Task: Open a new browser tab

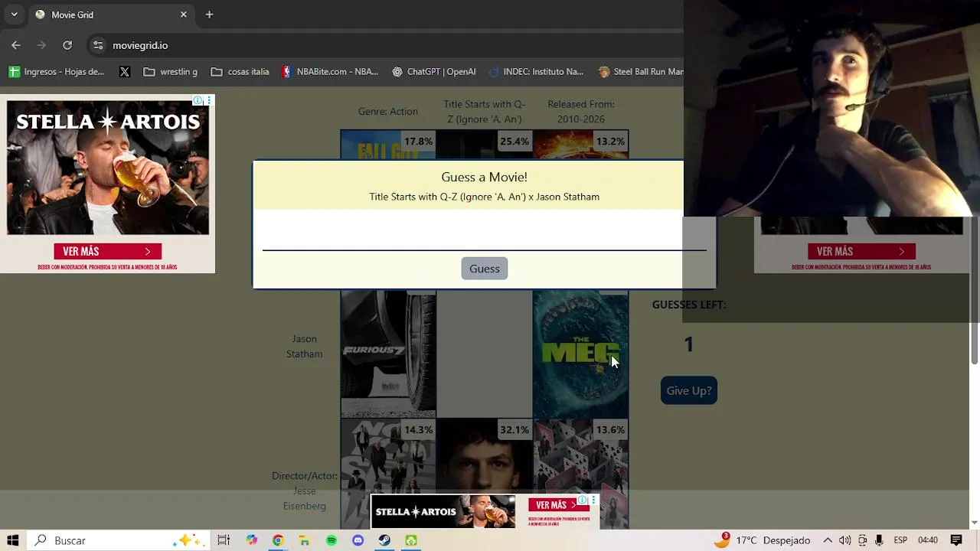Action: coord(209,15)
